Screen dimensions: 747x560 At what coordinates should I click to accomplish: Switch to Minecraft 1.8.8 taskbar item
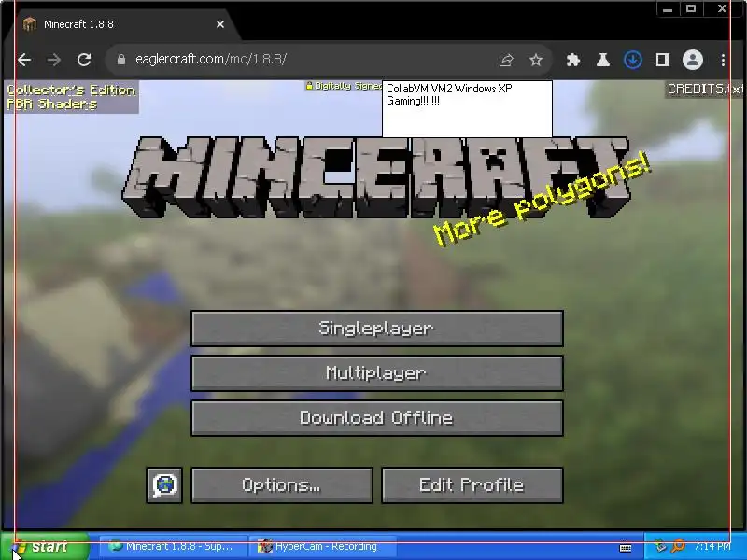click(x=173, y=546)
